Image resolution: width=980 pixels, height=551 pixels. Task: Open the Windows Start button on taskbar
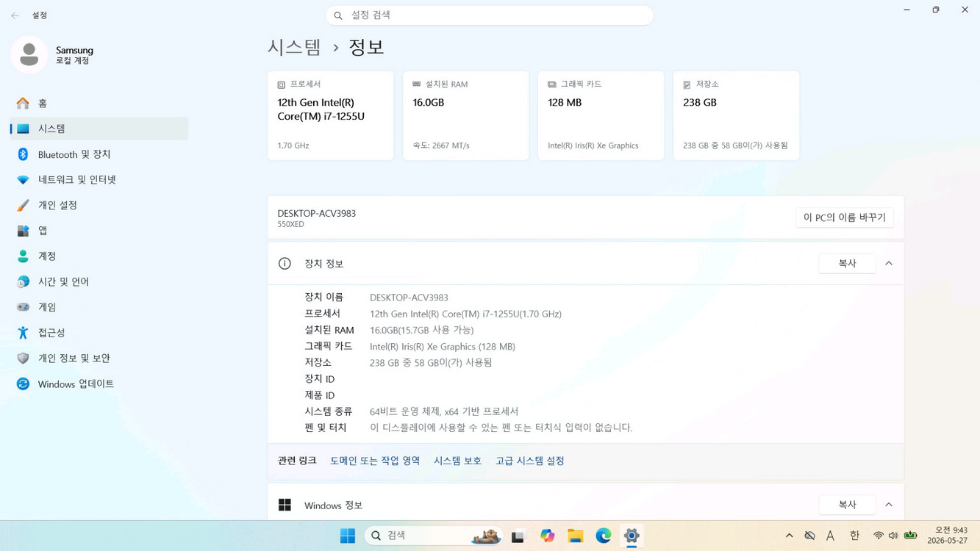coord(348,536)
